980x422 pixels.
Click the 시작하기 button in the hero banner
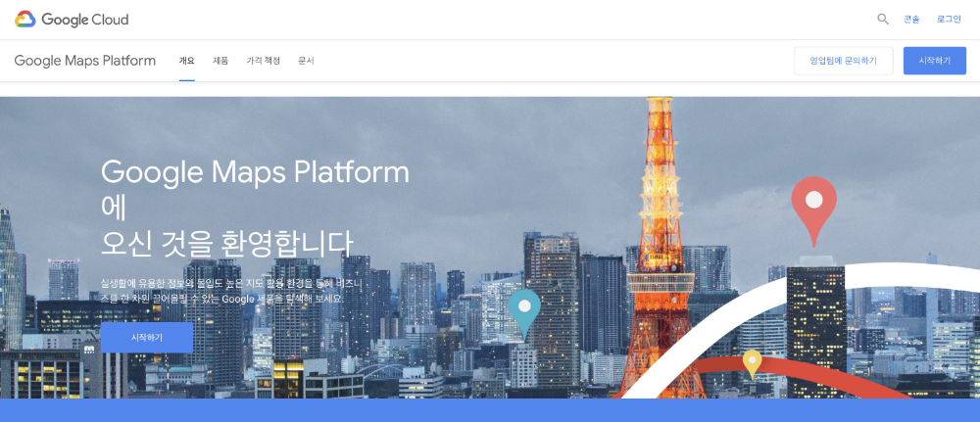[147, 337]
